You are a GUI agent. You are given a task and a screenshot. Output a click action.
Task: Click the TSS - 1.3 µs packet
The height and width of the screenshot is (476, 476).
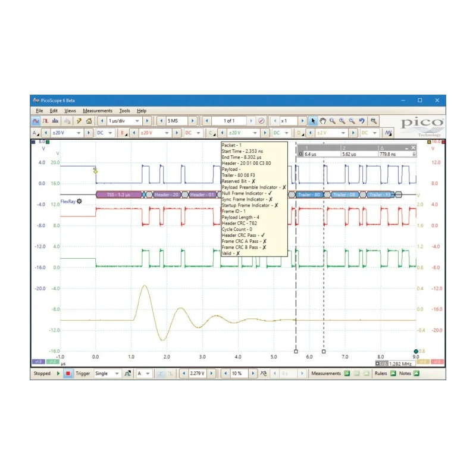(x=118, y=195)
